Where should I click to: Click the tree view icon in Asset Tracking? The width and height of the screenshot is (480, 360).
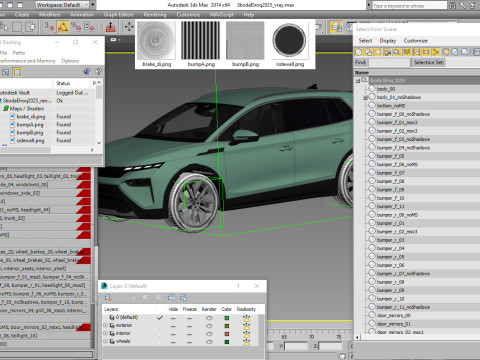click(6, 72)
